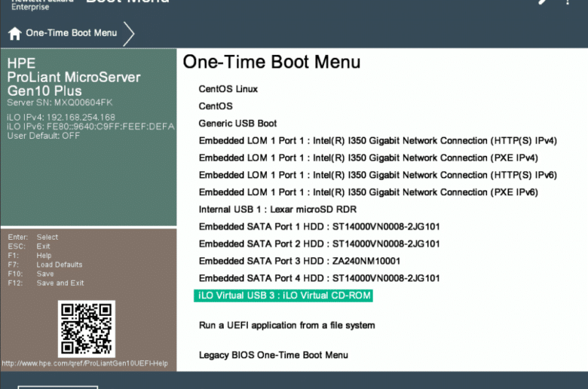The width and height of the screenshot is (588, 389).
Task: Boot from LOM 1 Port 1 HTTP(S) IPv4
Action: [378, 141]
